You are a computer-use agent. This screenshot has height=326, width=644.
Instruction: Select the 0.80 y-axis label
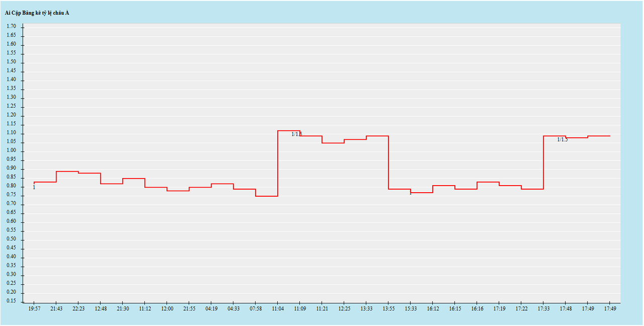pos(12,186)
